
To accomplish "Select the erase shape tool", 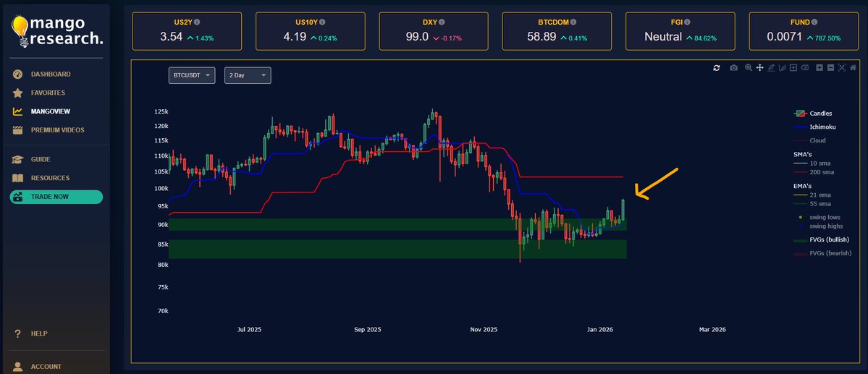I will 804,67.
